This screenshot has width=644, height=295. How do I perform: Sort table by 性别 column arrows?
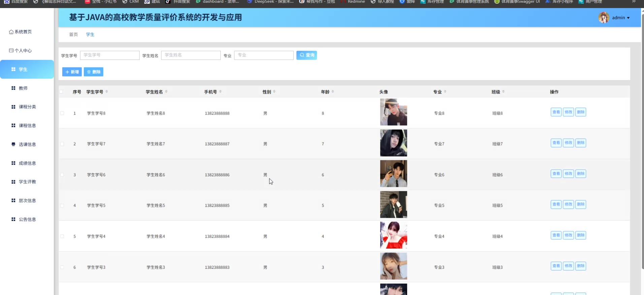pos(274,92)
